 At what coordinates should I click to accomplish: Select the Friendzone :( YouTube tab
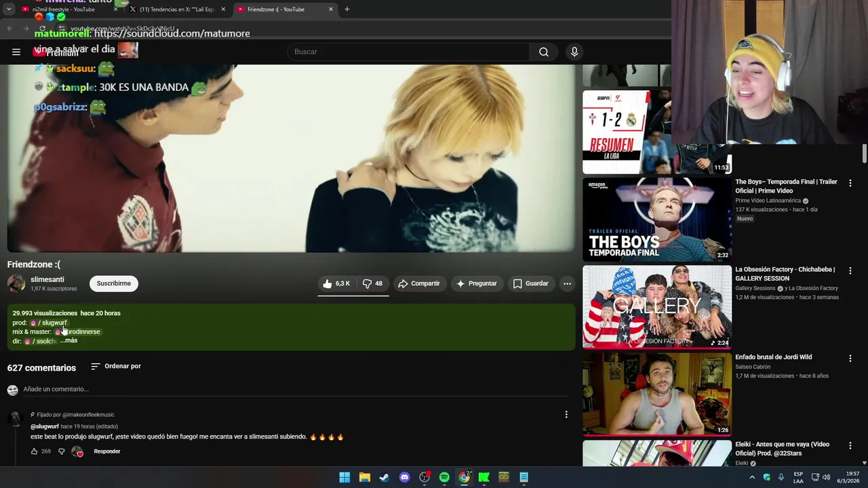[x=285, y=9]
